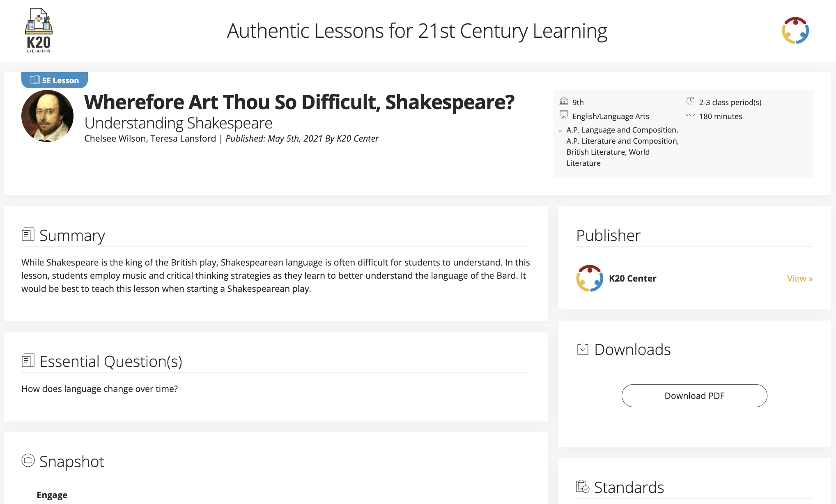Click the Shakespeare portrait image
Screen dimensions: 836x504
coord(47,116)
